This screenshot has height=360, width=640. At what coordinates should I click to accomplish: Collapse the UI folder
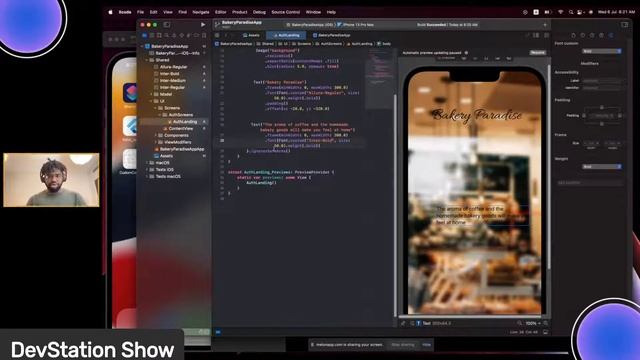(x=151, y=101)
